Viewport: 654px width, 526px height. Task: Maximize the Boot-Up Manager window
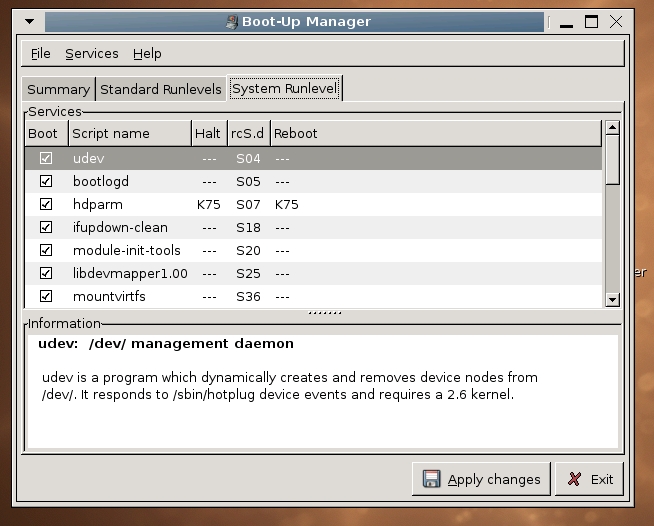pos(592,21)
